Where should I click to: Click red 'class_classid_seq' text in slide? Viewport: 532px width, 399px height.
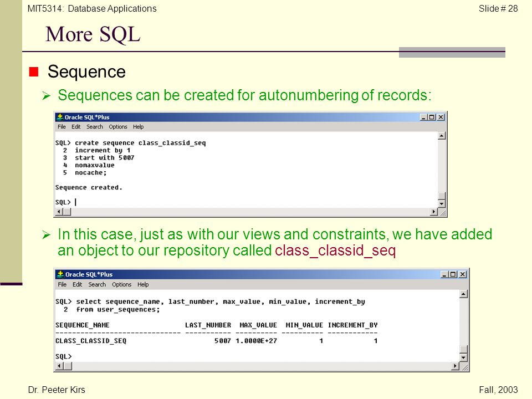(335, 250)
